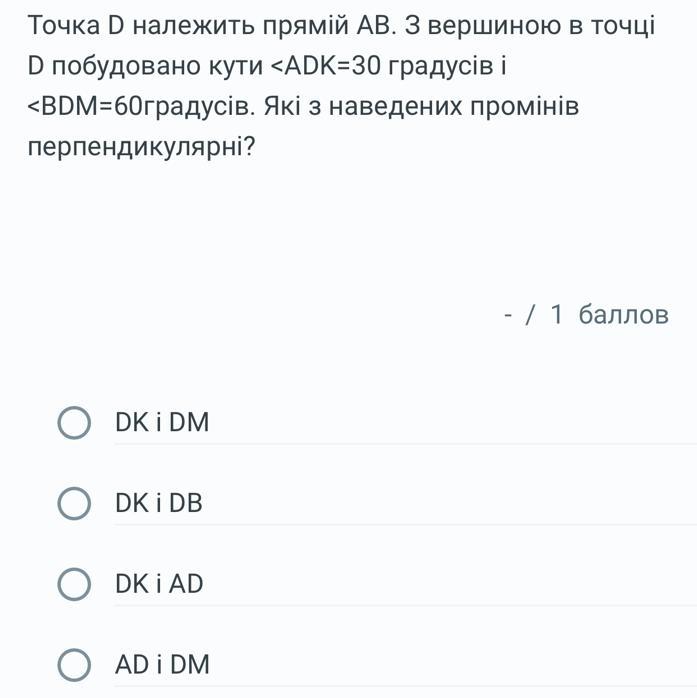Click the 'DK і DB' answer label text

tap(158, 504)
